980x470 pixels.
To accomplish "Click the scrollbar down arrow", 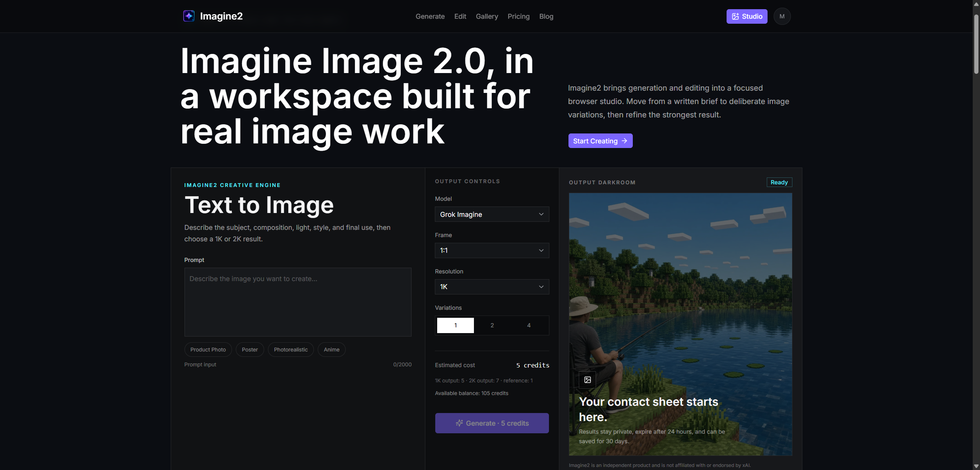I will 976,466.
